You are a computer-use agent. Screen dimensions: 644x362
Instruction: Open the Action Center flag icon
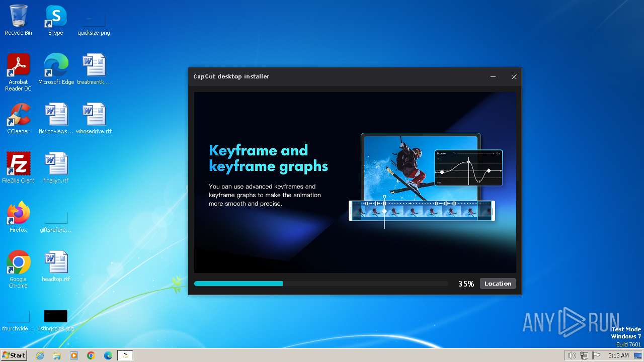coord(597,355)
